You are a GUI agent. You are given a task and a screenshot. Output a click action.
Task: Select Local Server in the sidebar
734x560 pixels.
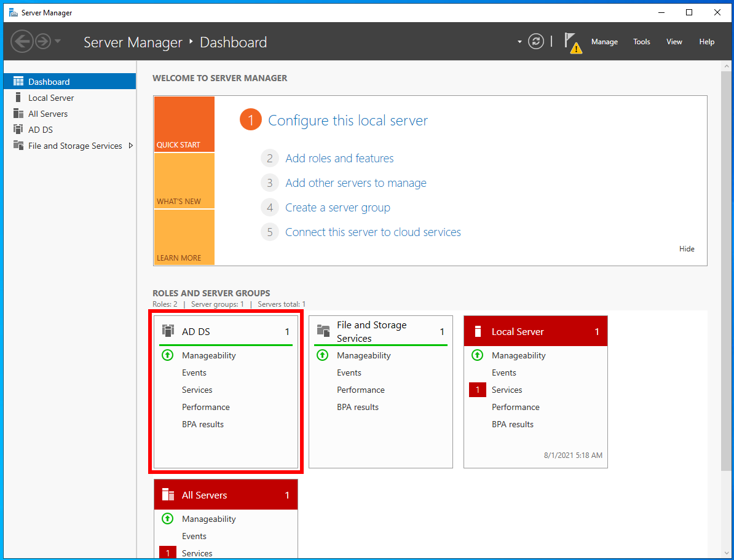(51, 98)
